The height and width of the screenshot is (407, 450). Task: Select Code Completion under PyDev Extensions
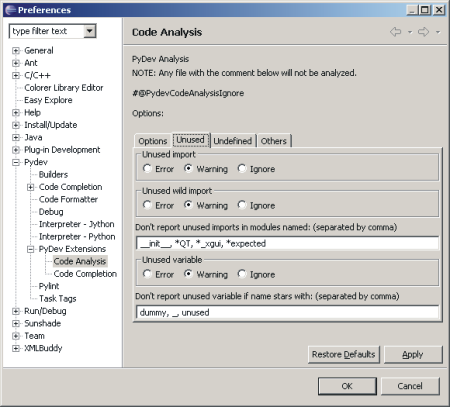pos(85,274)
